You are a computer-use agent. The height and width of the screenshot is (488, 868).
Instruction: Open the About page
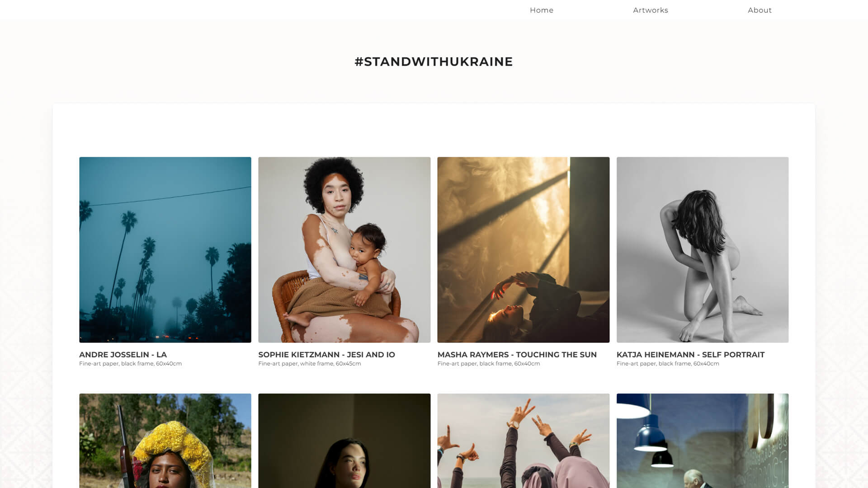click(759, 10)
